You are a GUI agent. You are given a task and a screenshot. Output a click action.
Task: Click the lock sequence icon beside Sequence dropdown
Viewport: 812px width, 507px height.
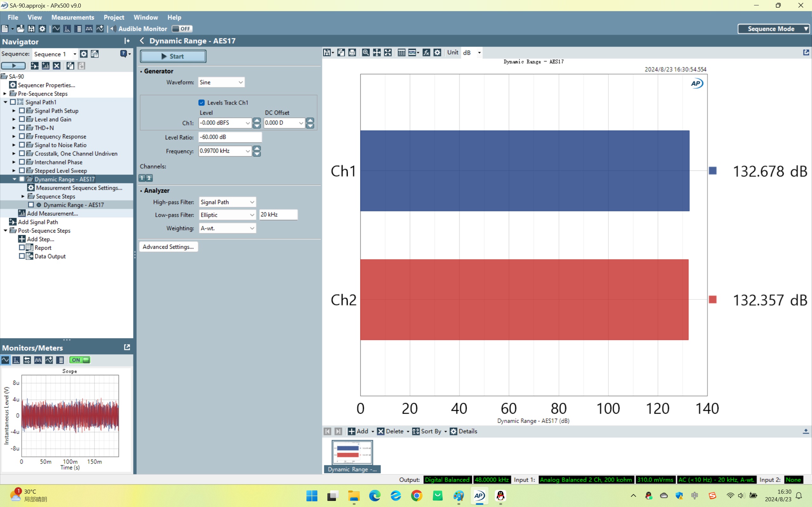click(x=95, y=54)
